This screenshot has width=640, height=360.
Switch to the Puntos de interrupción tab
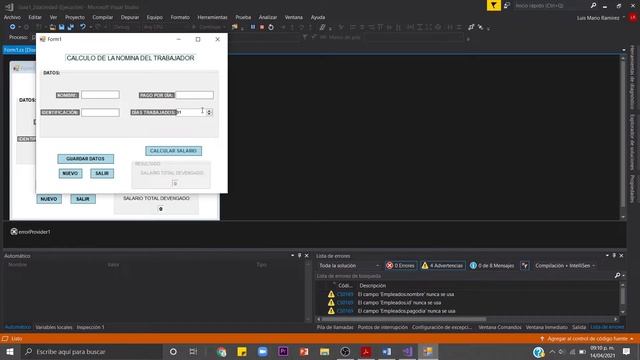(x=382, y=327)
